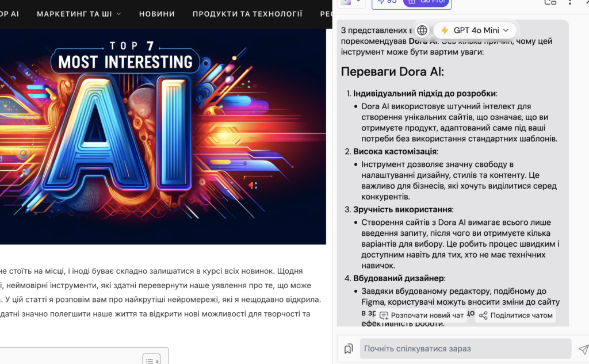This screenshot has height=364, width=589.
Task: Click the send message paper plane icon
Action: [583, 349]
